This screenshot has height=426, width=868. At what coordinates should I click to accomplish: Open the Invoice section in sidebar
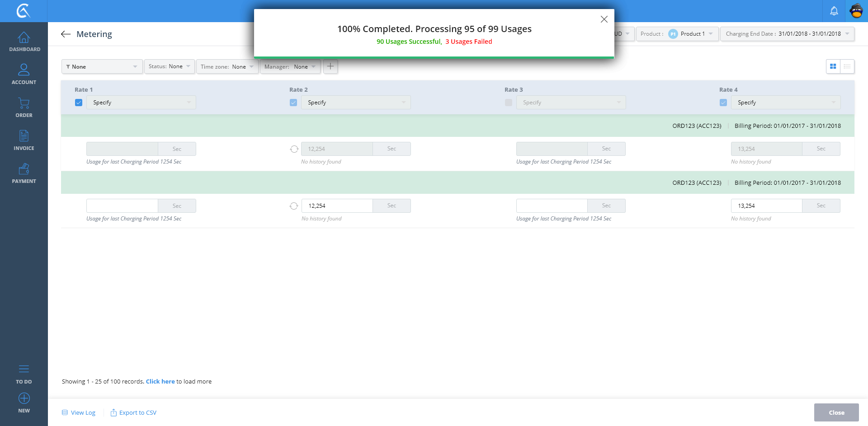pos(24,140)
